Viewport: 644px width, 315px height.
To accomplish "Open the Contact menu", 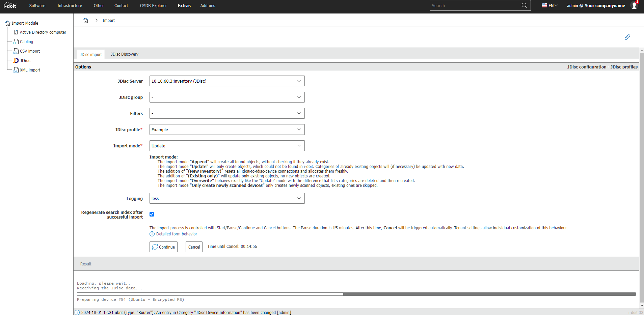I will 121,5.
